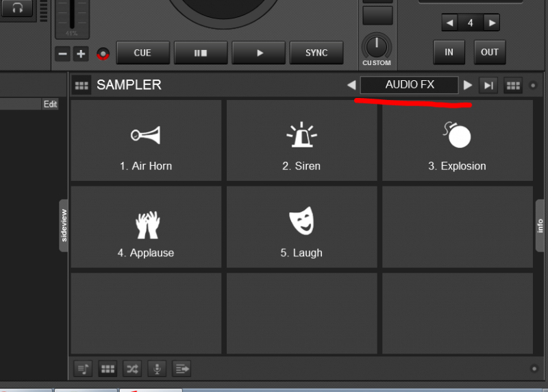Click the microphone icon in bottom toolbar
The height and width of the screenshot is (392, 548).
[x=157, y=369]
